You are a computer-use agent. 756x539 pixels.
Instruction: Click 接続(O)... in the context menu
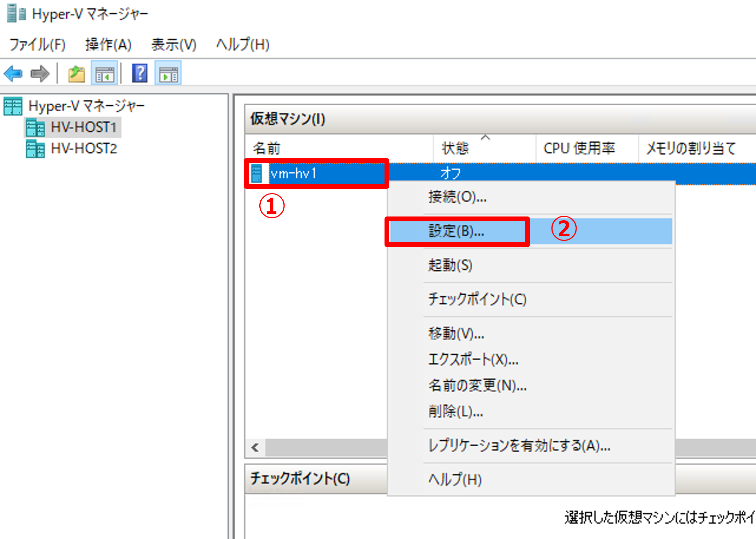point(457,197)
